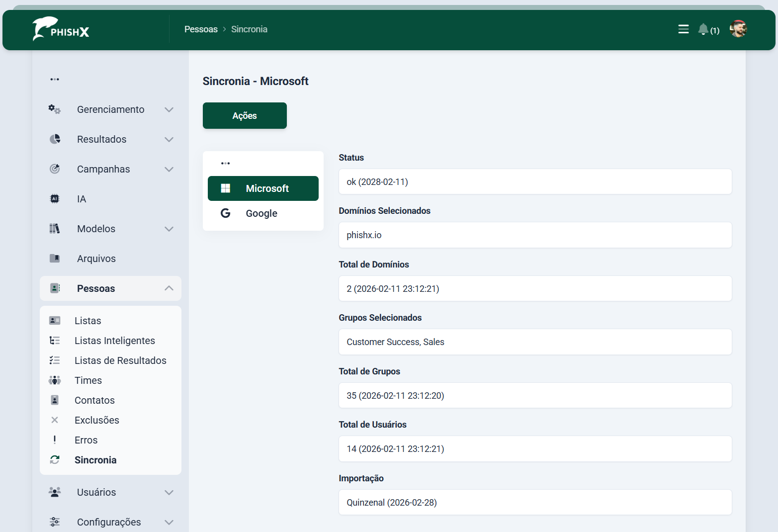
Task: Click the Ações button
Action: click(x=245, y=116)
